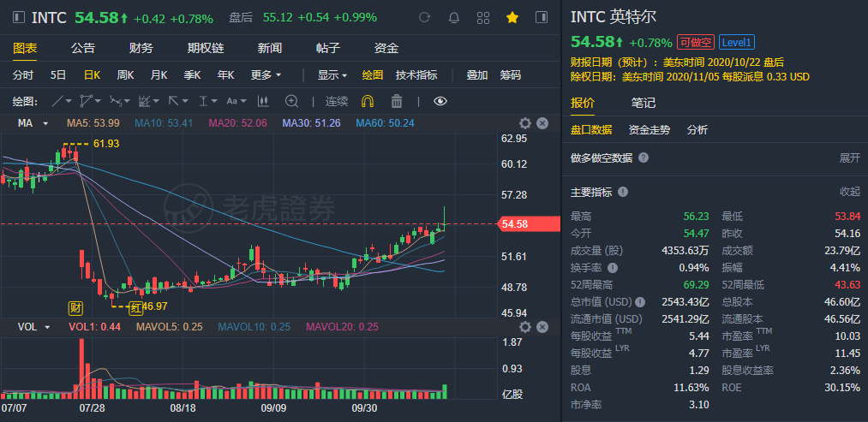Toggle drawing visibility with the eye icon

point(440,101)
